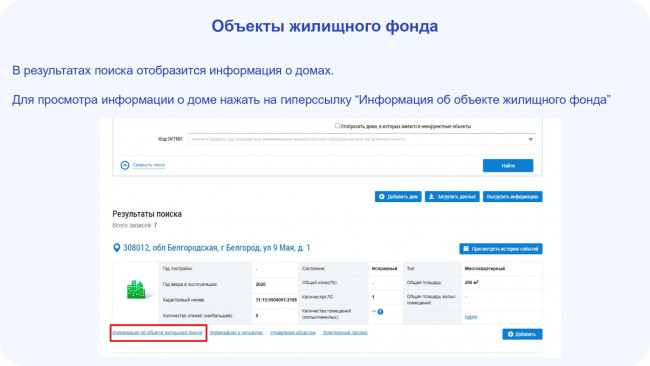
Task: Select the Многоквартирный type value
Action: coord(485,269)
